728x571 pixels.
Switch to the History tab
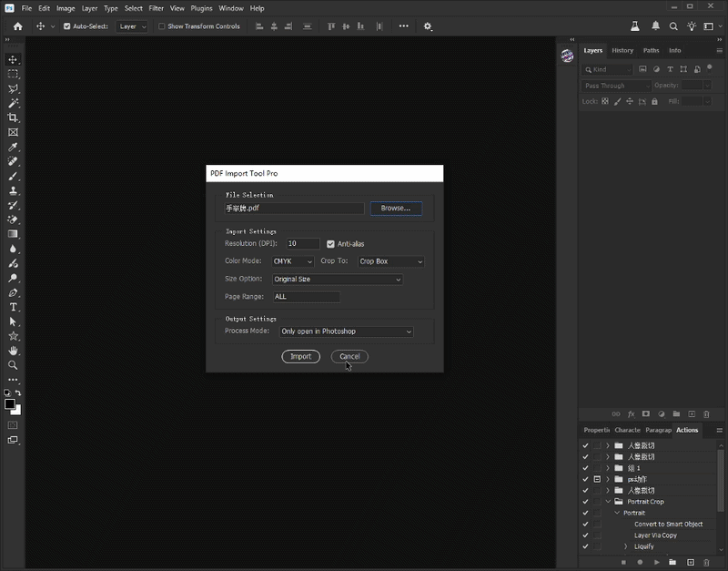622,50
